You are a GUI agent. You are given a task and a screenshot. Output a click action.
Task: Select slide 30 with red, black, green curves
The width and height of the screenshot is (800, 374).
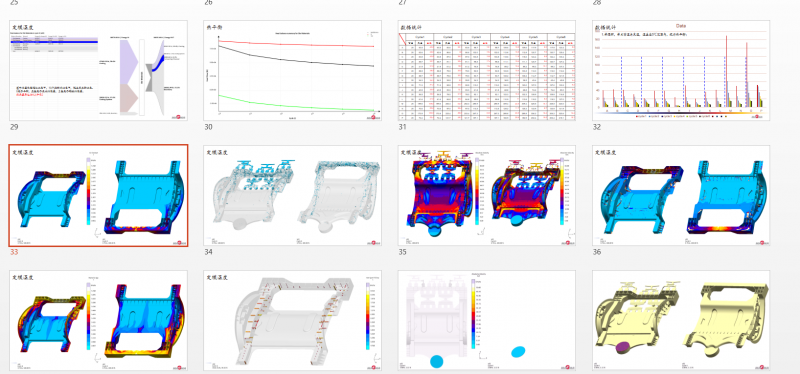293,70
